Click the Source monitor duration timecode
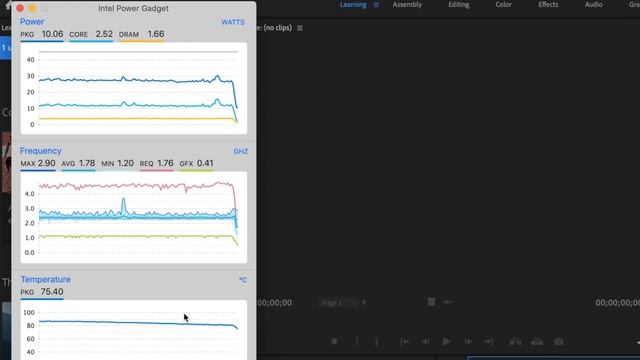The height and width of the screenshot is (360, 640). (617, 303)
